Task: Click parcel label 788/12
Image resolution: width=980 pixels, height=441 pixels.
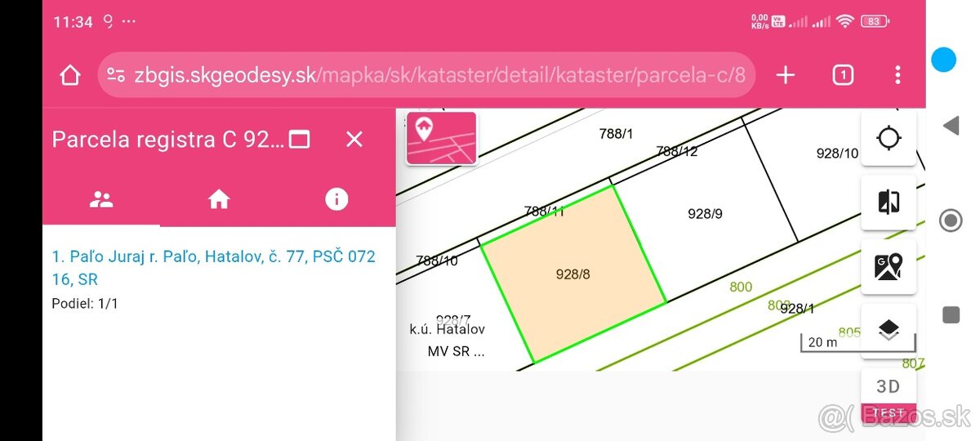Action: (x=677, y=151)
